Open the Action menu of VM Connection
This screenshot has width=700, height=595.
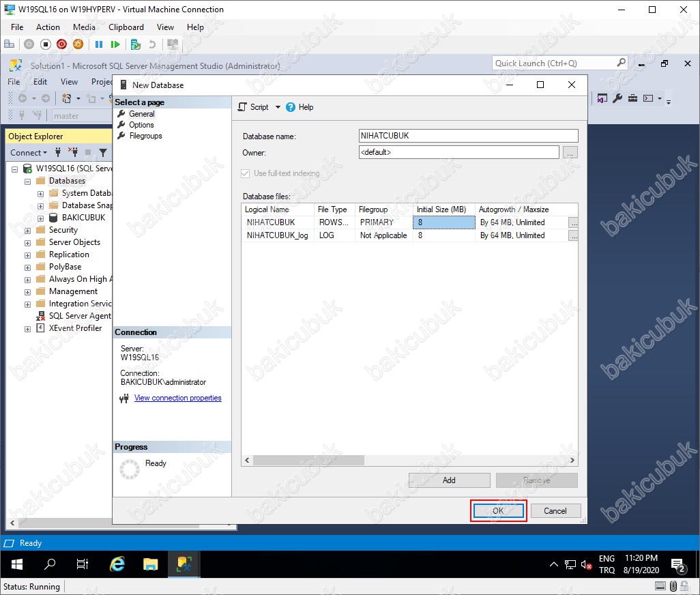point(48,27)
